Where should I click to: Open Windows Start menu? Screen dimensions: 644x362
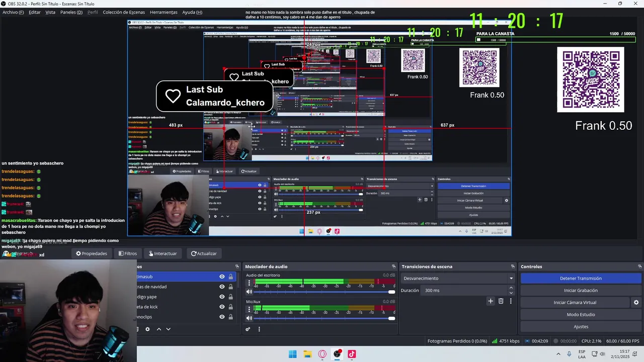click(x=293, y=354)
